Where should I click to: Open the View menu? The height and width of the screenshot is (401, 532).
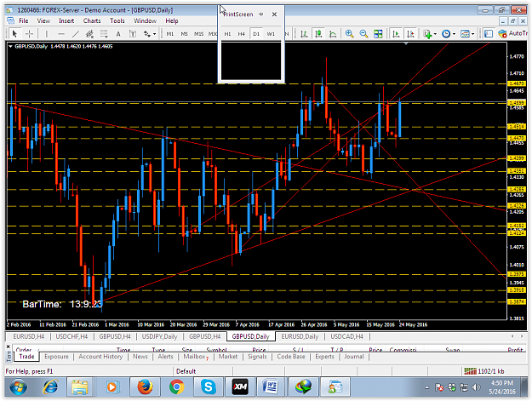[43, 20]
